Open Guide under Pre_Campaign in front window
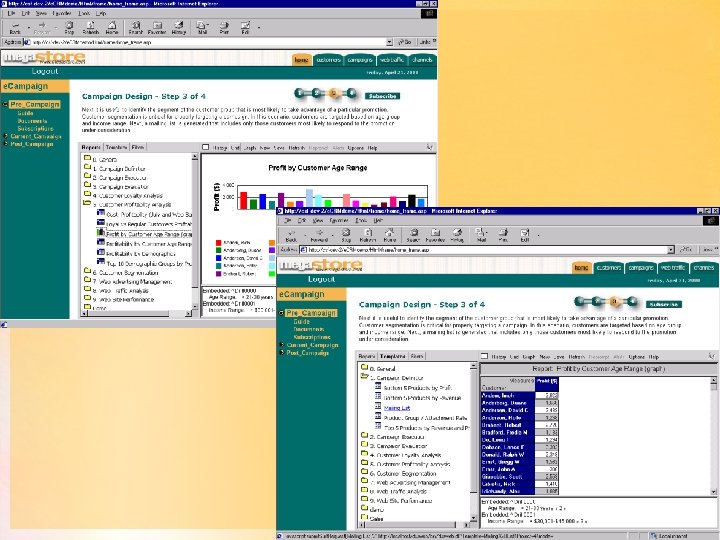This screenshot has height=540, width=720. coord(302,321)
